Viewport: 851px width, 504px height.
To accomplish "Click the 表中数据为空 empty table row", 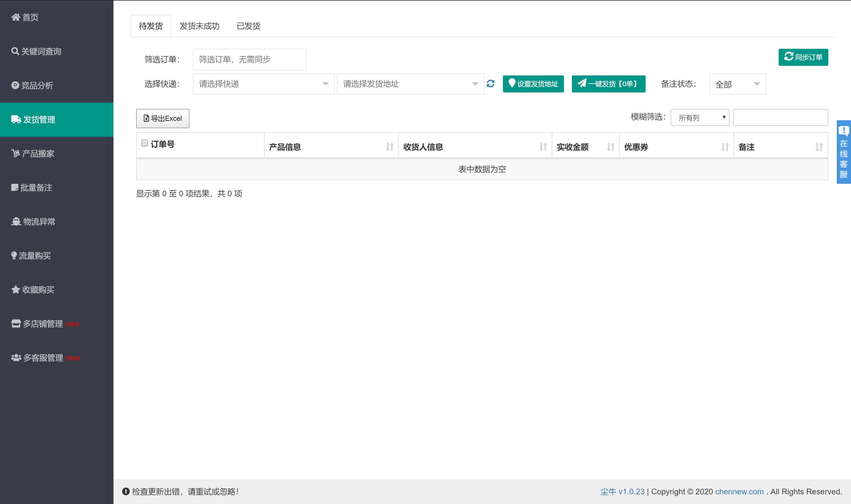I will (x=482, y=169).
